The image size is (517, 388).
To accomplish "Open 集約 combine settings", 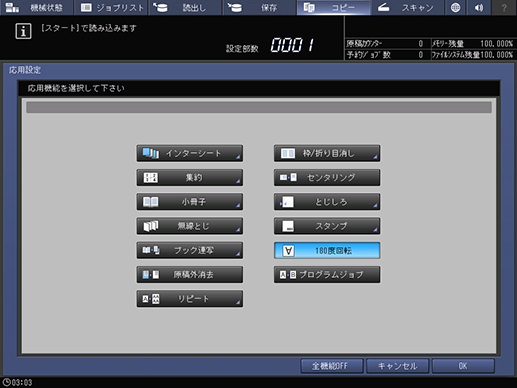I will pos(190,177).
